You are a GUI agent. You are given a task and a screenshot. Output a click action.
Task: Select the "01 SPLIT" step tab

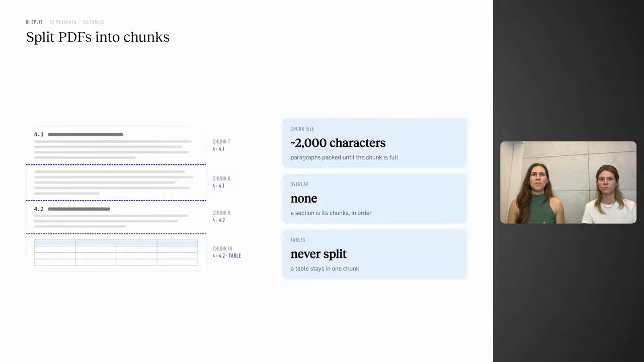point(34,22)
